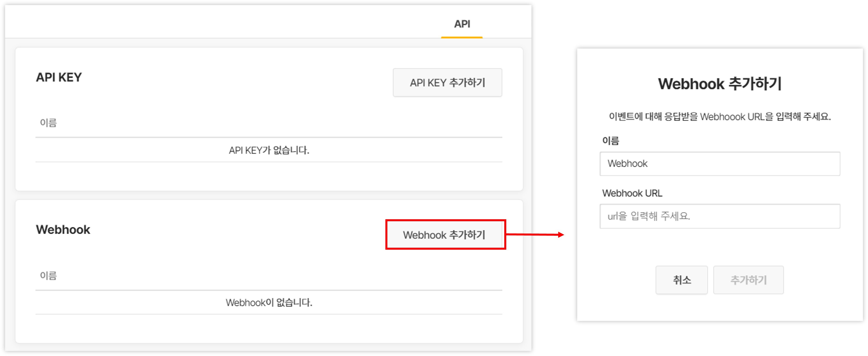Click the 'Webhook이 없습니다.' empty row

click(x=268, y=302)
